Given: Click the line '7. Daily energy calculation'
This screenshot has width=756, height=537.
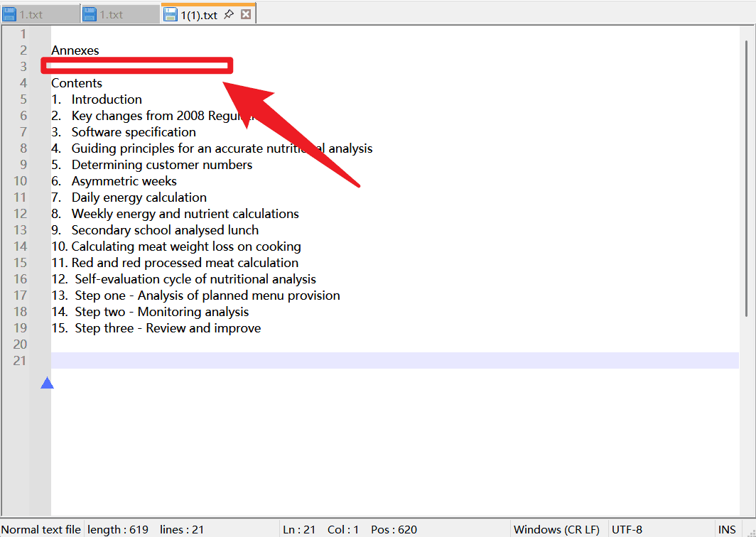Looking at the screenshot, I should coord(129,197).
